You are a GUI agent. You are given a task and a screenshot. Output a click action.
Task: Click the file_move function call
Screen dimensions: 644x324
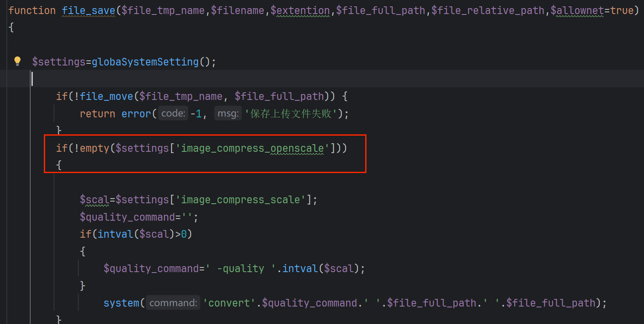tap(106, 97)
